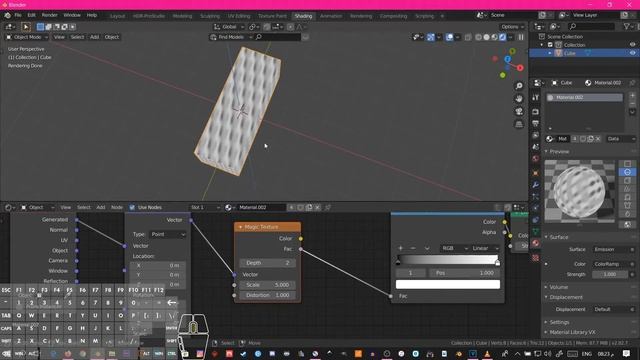Click the Strength 1.000 slider field
640x360 pixels.
pos(610,274)
